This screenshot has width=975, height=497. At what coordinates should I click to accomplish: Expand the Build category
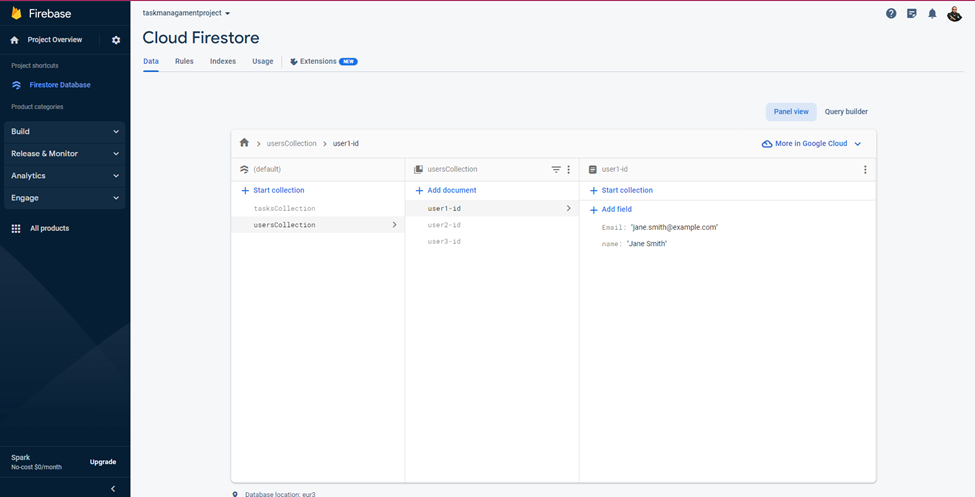65,132
